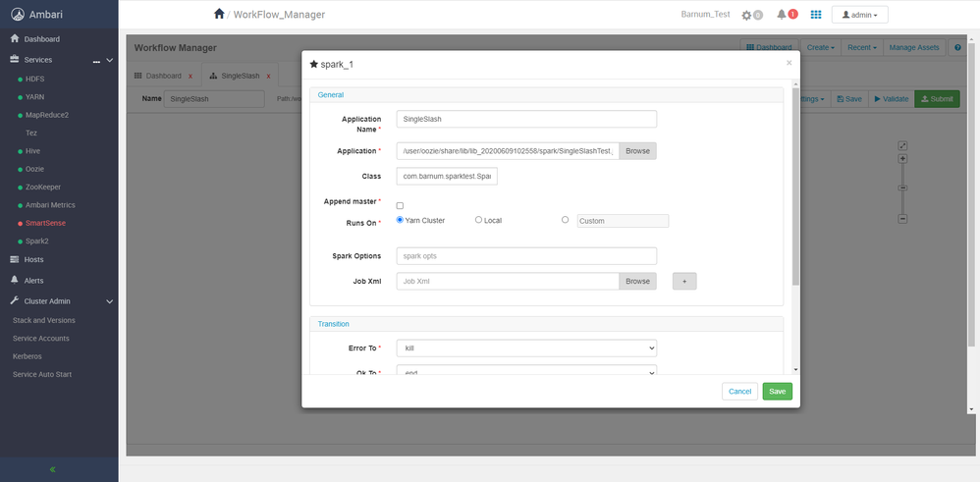
Task: Click the home icon in breadcrumb
Action: coord(219,14)
